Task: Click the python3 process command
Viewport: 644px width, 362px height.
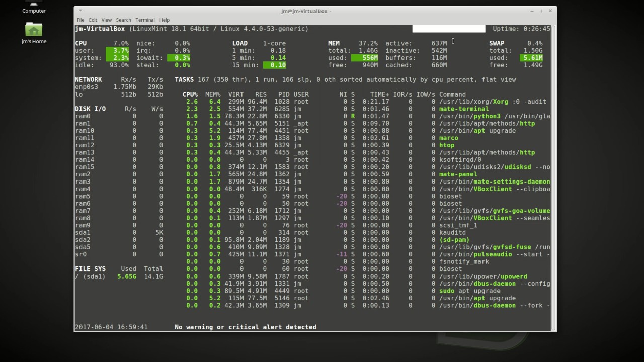Action: click(x=495, y=116)
